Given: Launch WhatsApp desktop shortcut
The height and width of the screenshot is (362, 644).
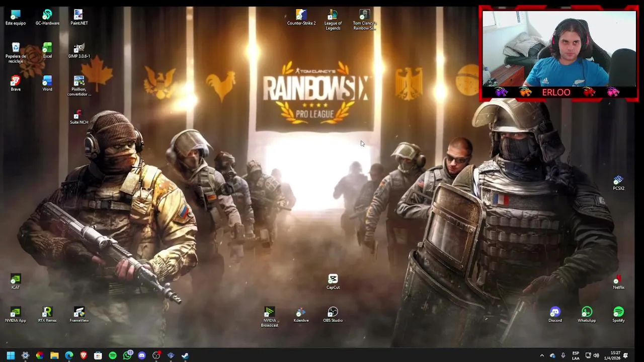Looking at the screenshot, I should pos(587,315).
